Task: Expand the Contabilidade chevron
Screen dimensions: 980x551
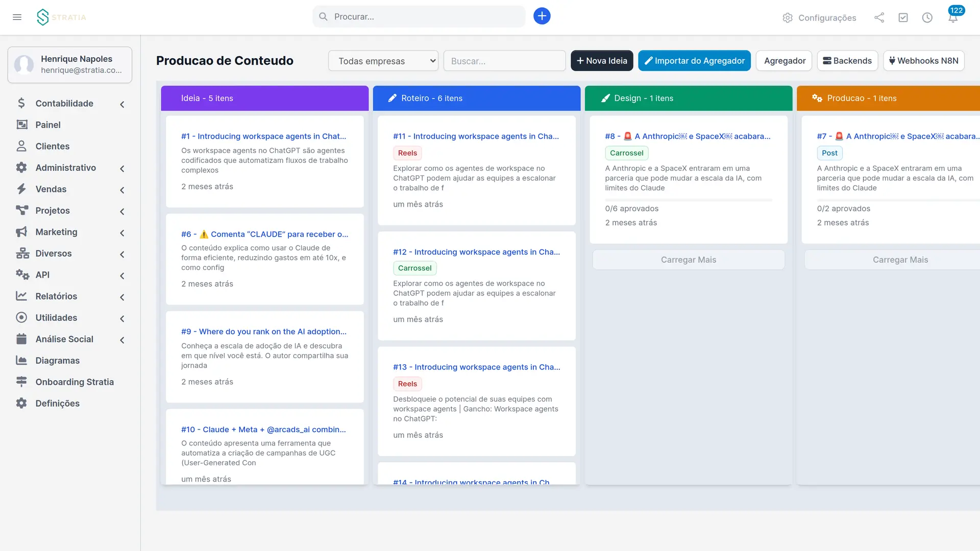Action: 122,105
